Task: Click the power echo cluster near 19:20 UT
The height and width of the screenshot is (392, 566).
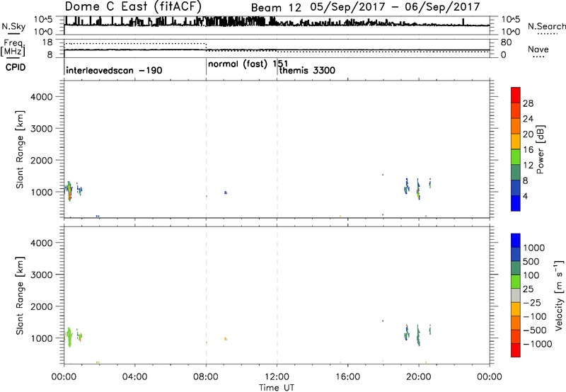Action: point(406,186)
